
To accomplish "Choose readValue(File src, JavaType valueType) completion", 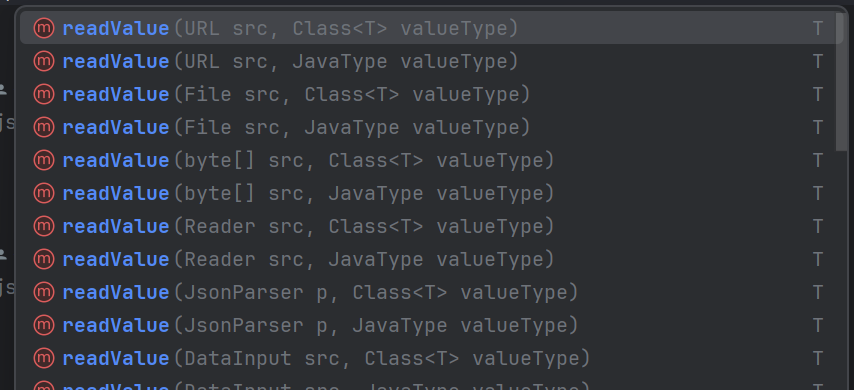I will click(431, 127).
